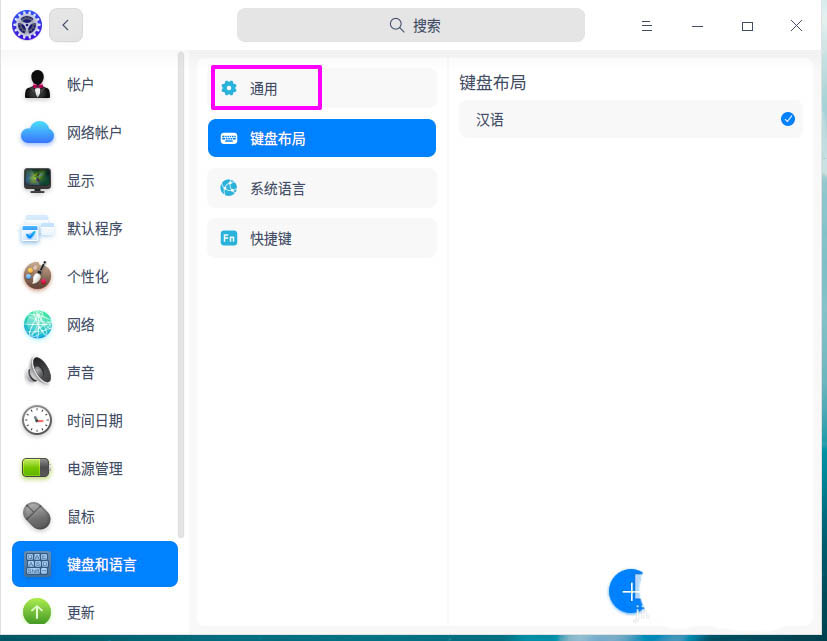Select the 鼠标 mouse settings icon
Viewport: 827px width, 641px height.
tap(37, 516)
